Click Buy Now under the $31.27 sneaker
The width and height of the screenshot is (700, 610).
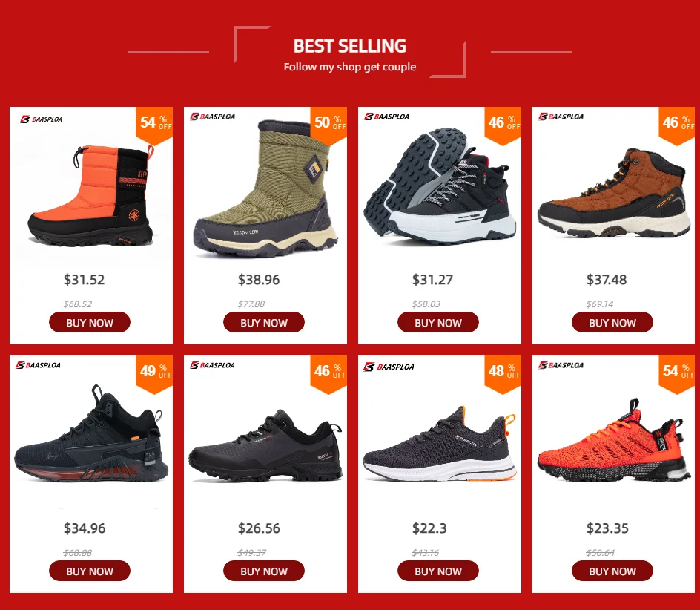pos(438,322)
